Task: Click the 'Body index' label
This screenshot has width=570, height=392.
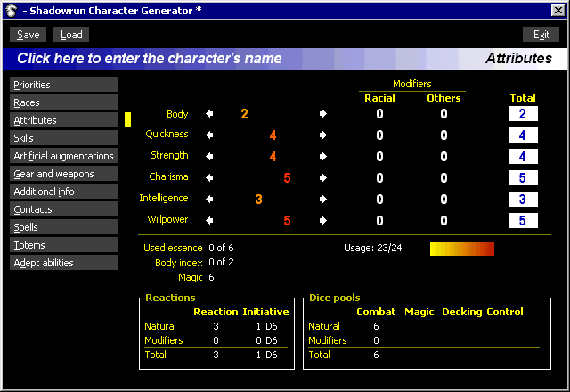Action: pos(179,263)
